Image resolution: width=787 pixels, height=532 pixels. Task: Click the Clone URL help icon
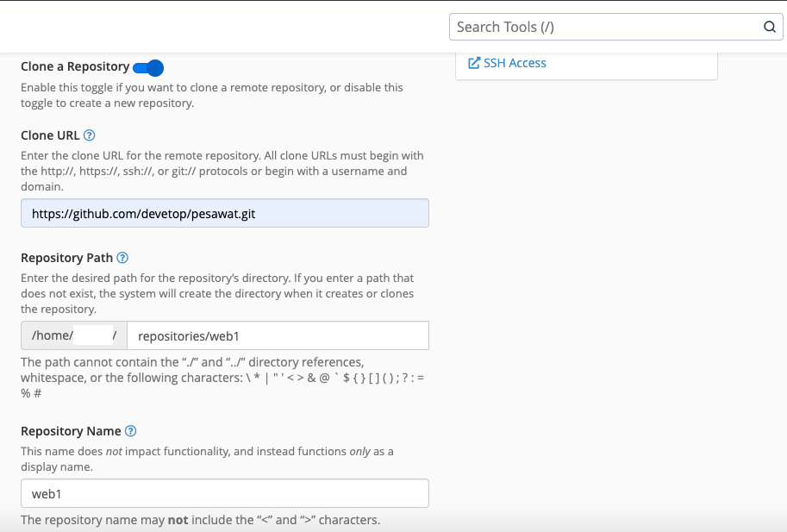click(x=90, y=135)
